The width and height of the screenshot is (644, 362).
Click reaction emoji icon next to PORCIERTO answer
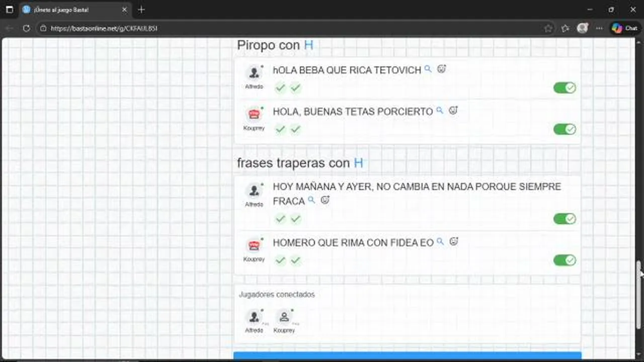[453, 110]
